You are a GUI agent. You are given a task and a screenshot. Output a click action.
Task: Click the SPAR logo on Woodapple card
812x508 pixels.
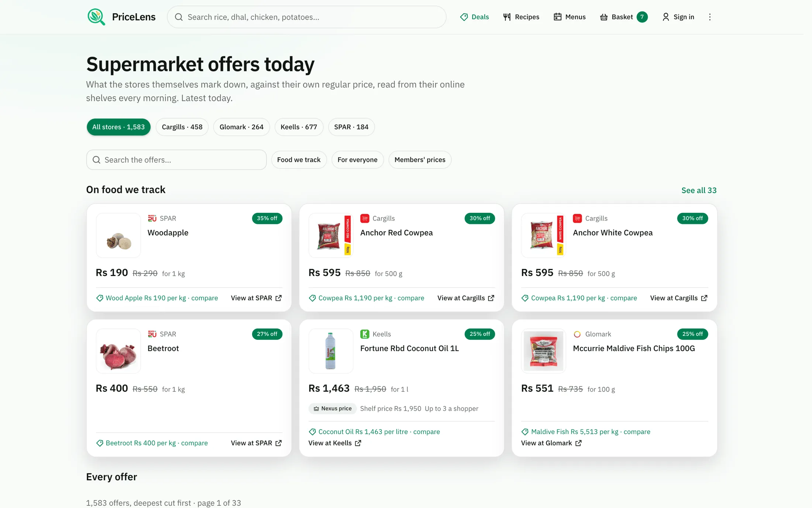152,218
